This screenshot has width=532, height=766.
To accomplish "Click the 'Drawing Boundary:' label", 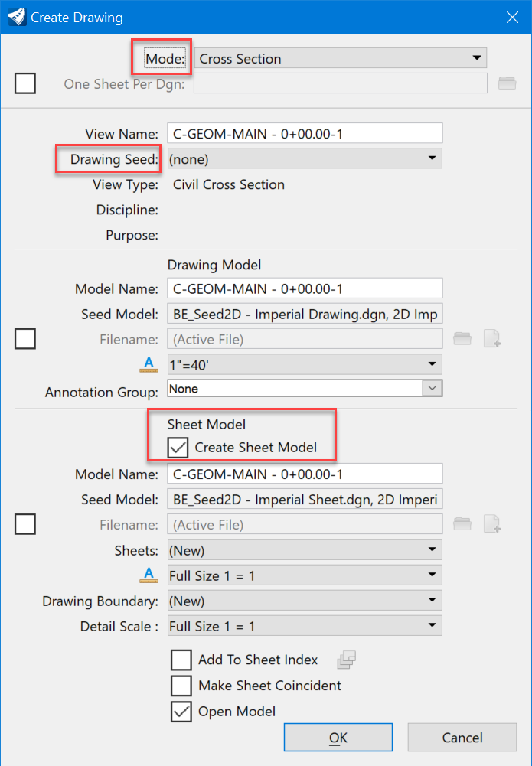I will (x=100, y=601).
